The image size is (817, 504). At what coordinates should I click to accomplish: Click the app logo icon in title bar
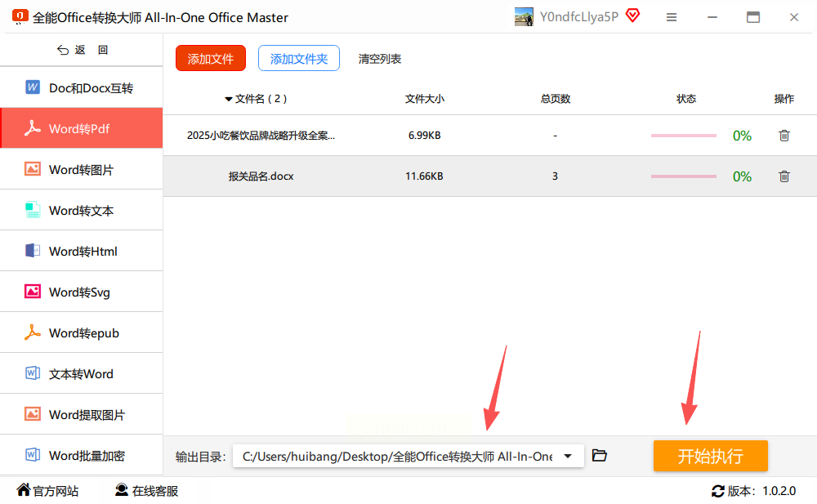20,16
